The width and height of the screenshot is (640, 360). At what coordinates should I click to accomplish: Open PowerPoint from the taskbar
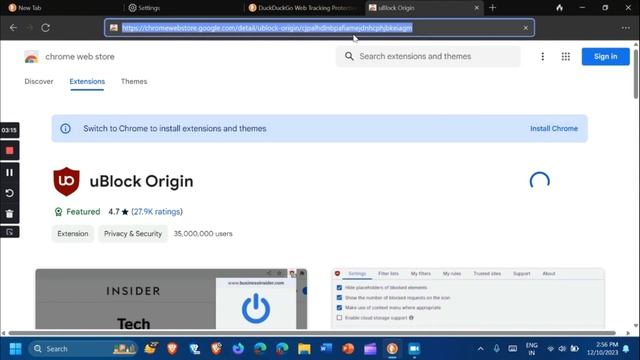348,349
